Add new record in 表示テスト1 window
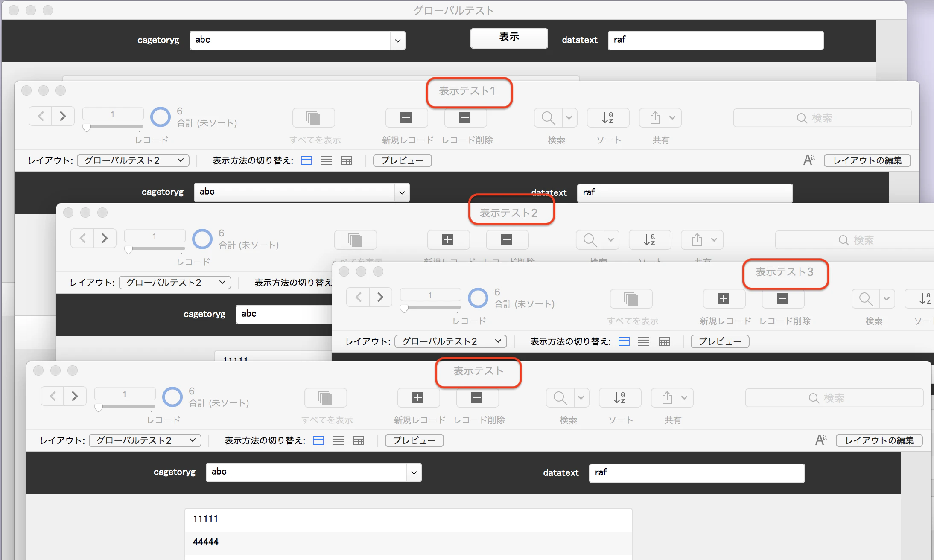 (x=406, y=118)
